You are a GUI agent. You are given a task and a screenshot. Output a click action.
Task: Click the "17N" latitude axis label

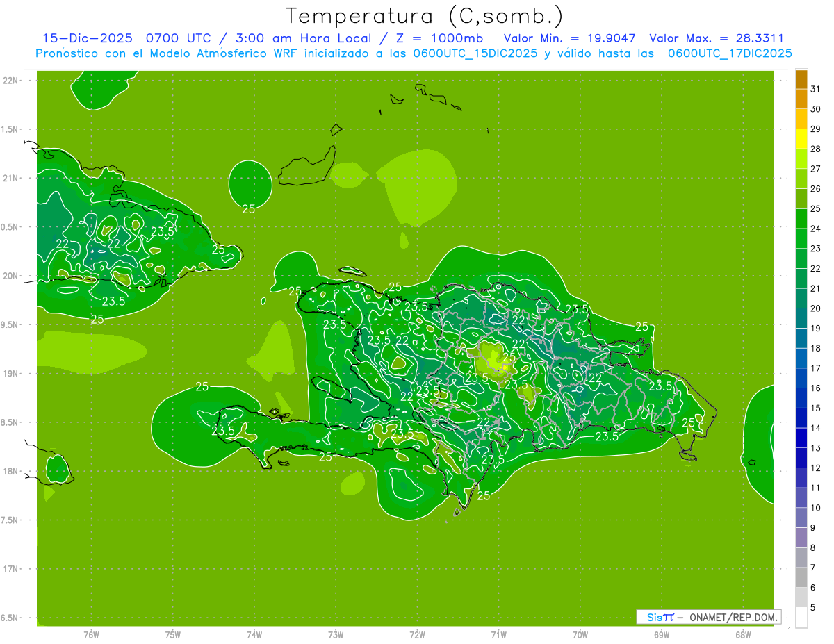(11, 569)
